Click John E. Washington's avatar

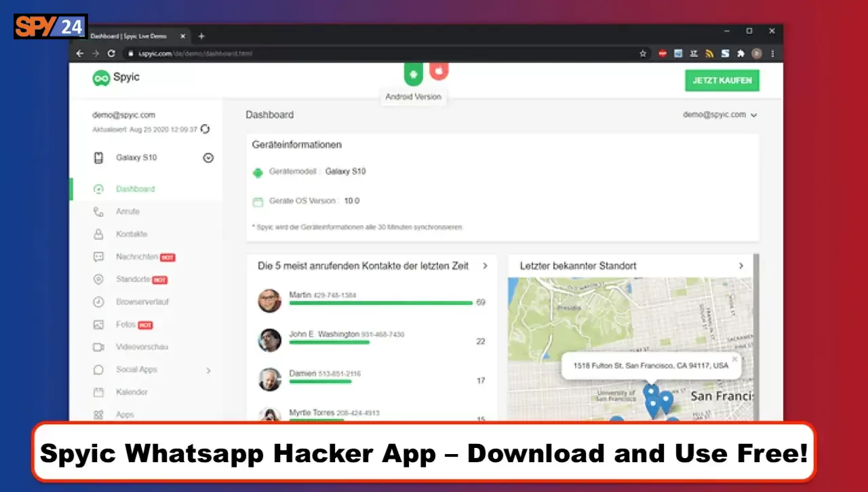270,340
